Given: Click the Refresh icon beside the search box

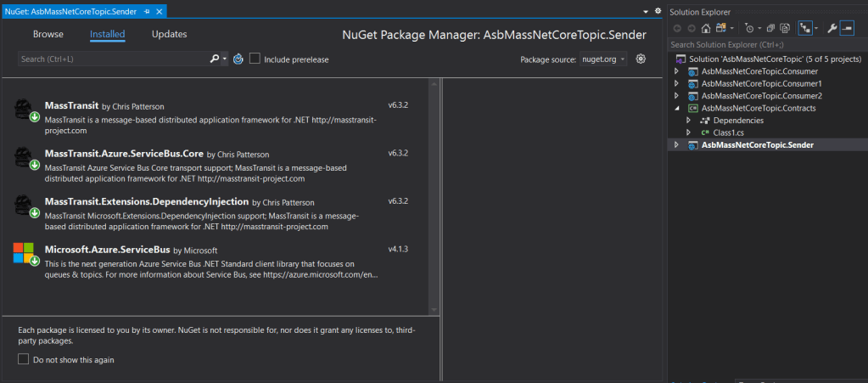Looking at the screenshot, I should pyautogui.click(x=238, y=59).
